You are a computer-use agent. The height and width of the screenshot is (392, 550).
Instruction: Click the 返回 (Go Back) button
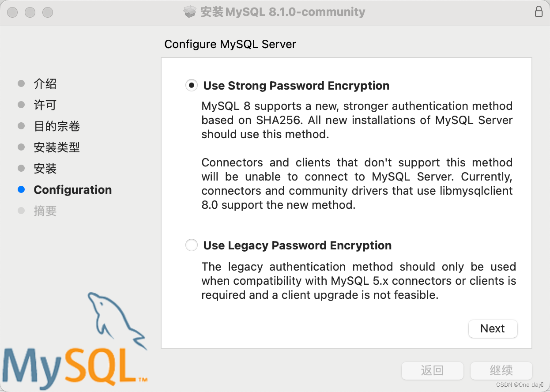pos(432,370)
